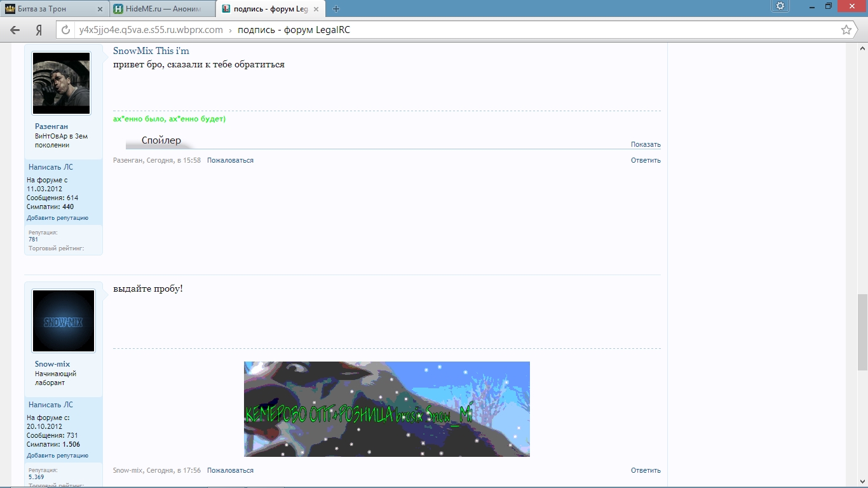Reply to Разенган's post with 'Ответить'
868x488 pixels.
pos(646,160)
